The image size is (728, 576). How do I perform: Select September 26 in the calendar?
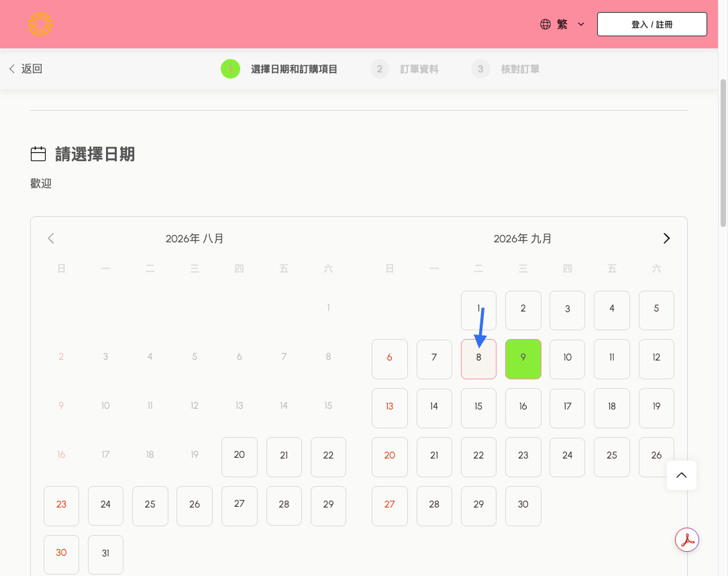pyautogui.click(x=656, y=457)
